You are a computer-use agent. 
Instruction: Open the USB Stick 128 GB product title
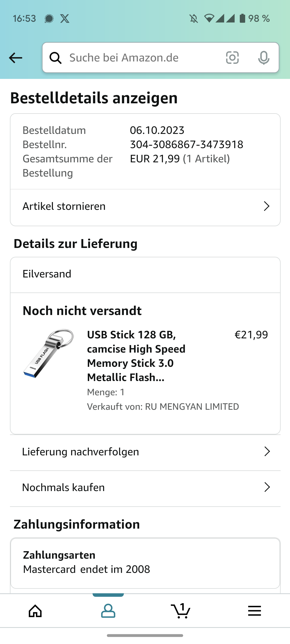136,356
